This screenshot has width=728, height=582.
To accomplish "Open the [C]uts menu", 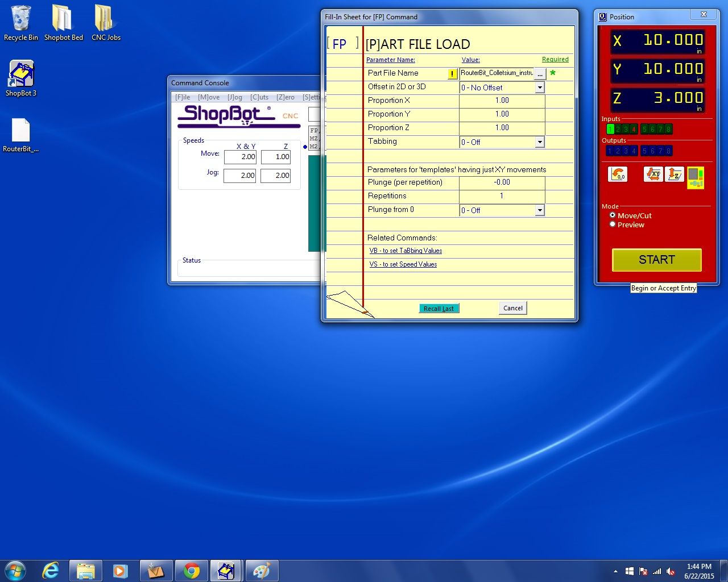I will [259, 97].
